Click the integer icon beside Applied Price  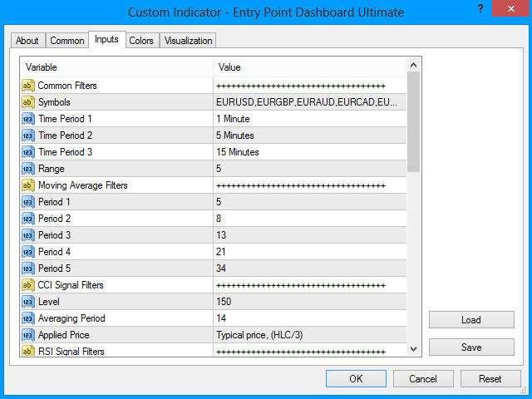coord(28,335)
